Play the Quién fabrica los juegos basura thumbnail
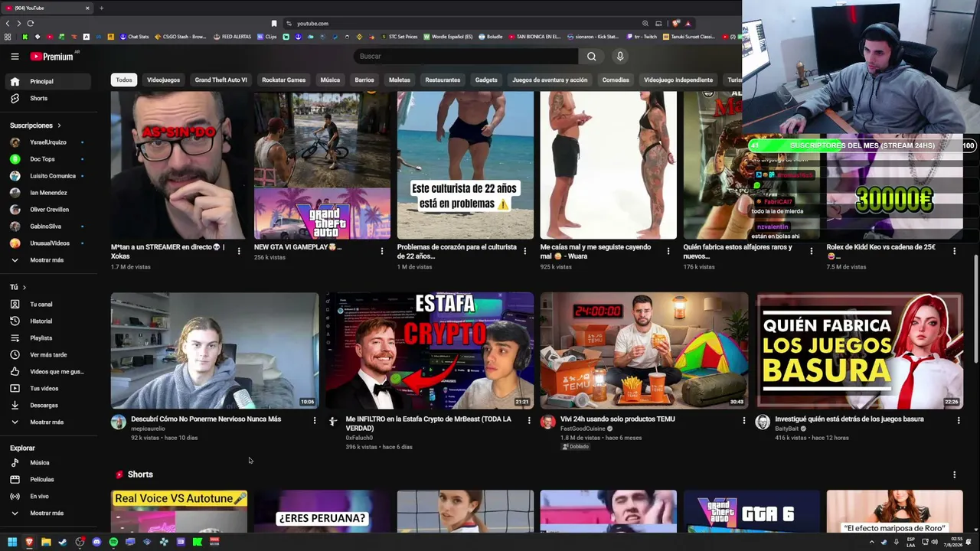 [860, 350]
